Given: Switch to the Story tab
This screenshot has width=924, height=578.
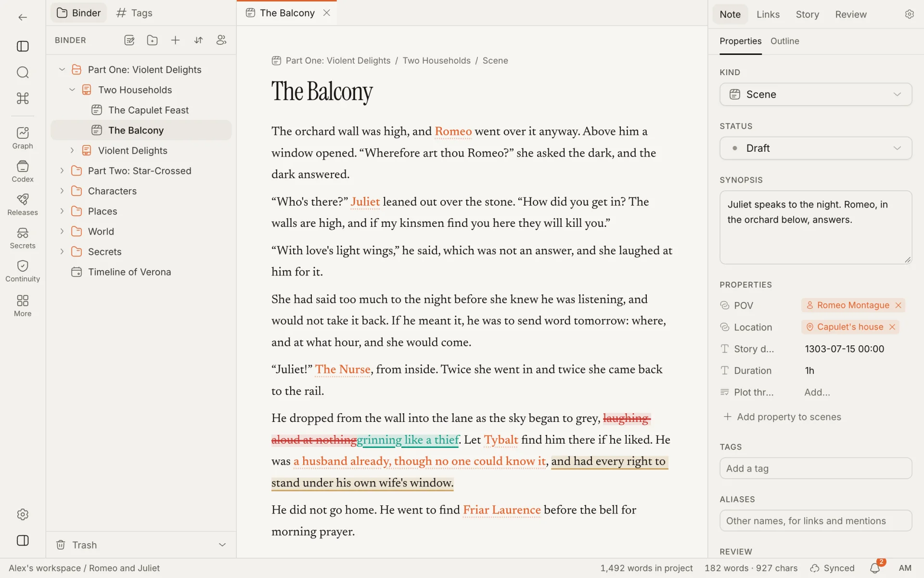Looking at the screenshot, I should (x=807, y=14).
